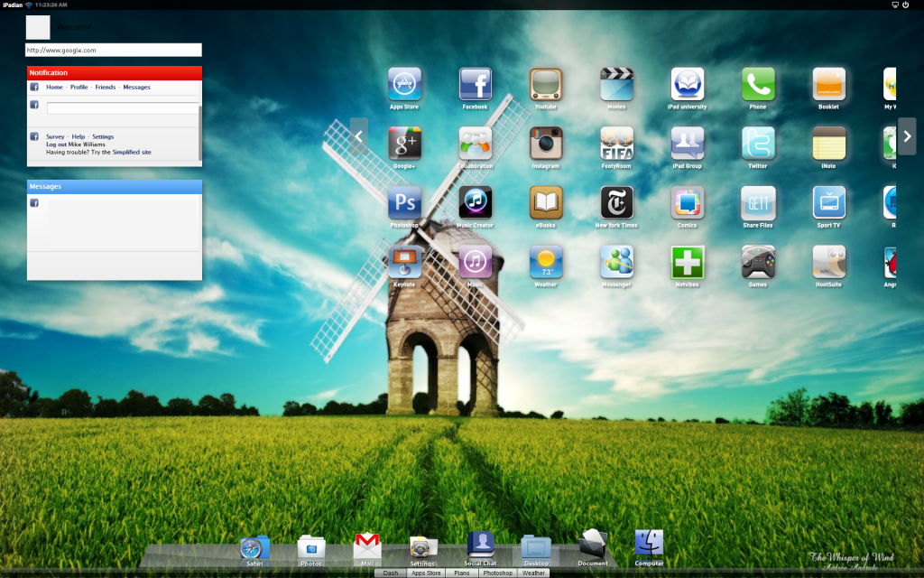This screenshot has height=578, width=924.
Task: Launch the FootyRoom FIFA app
Action: pyautogui.click(x=616, y=144)
